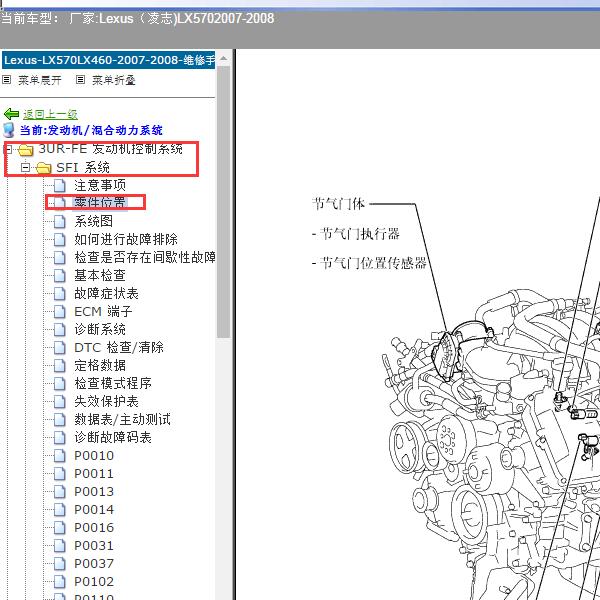Viewport: 600px width, 600px height.
Task: Click the document icon beside ECM 端子
Action: coord(60,312)
